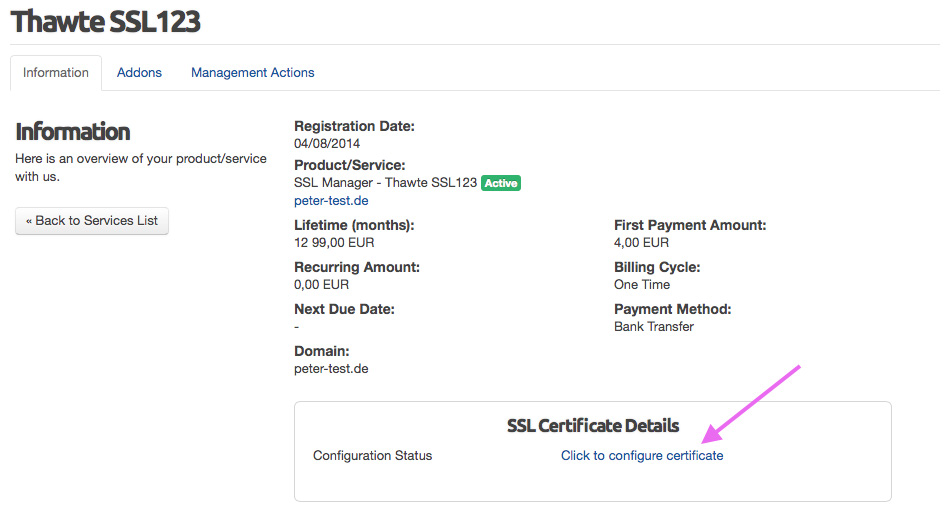Viewport: 949px width, 517px height.
Task: Select the Thawte SSL123 page heading
Action: pyautogui.click(x=105, y=22)
